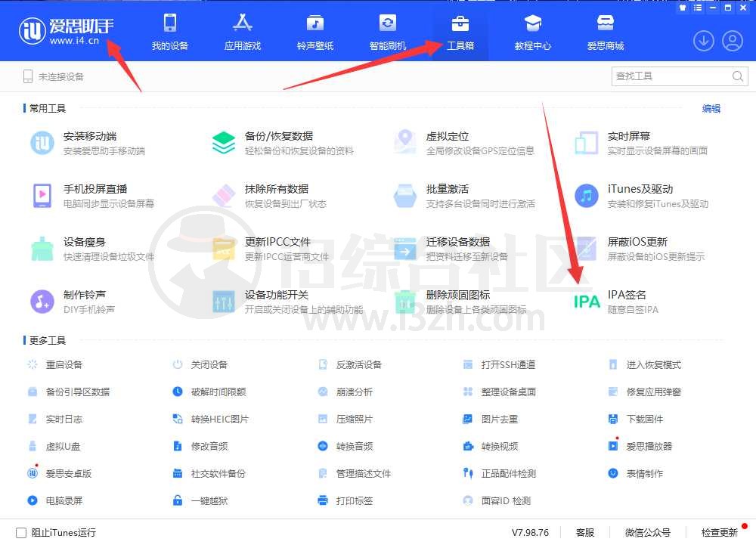Open 转换音频 tool

(345, 446)
